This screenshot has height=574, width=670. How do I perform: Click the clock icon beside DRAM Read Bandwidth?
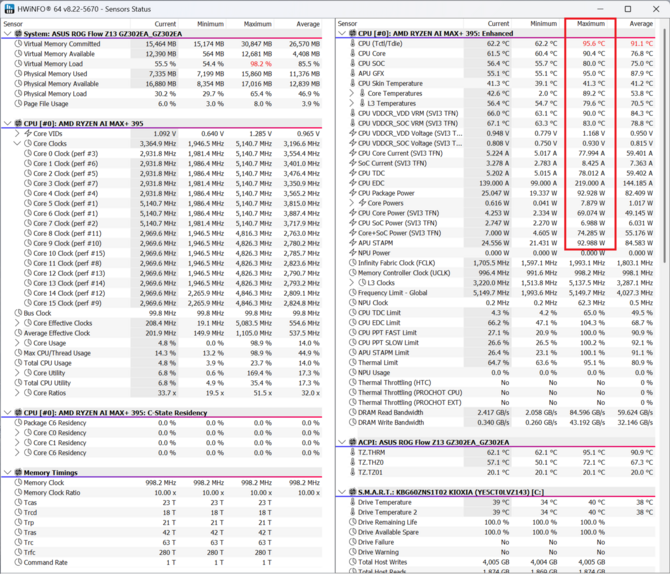353,412
